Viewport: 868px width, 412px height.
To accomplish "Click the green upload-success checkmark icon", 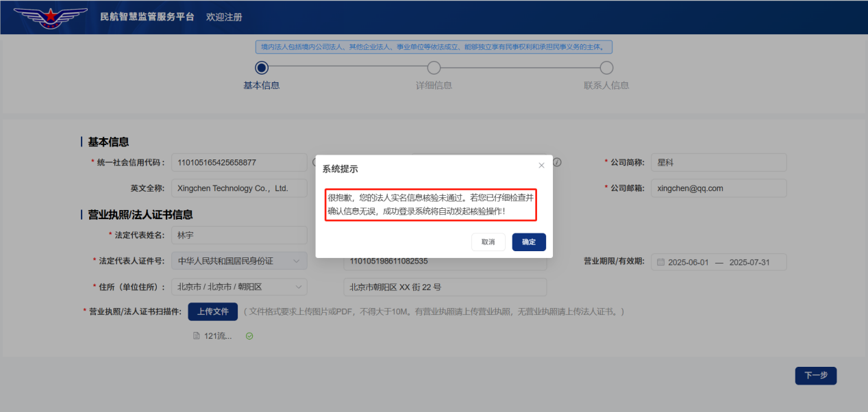I will (x=249, y=335).
